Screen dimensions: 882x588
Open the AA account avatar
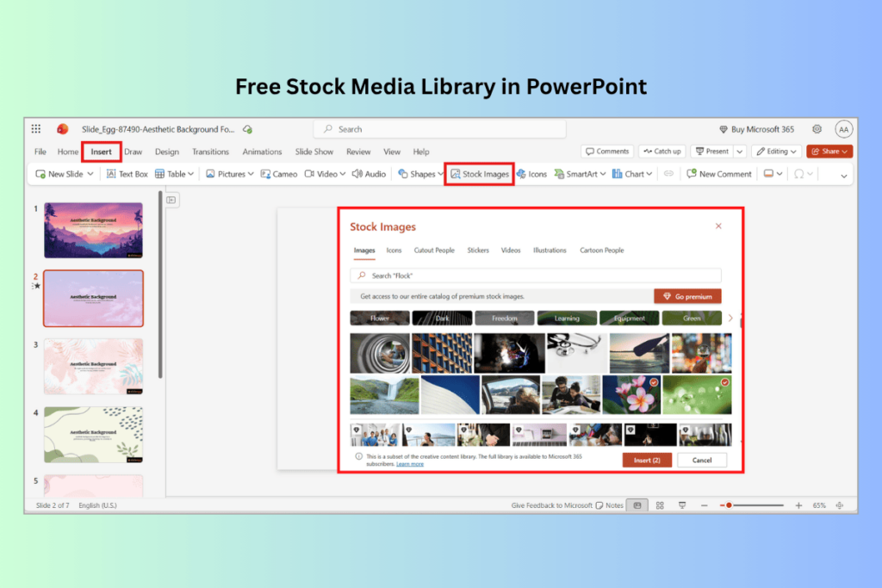click(843, 129)
